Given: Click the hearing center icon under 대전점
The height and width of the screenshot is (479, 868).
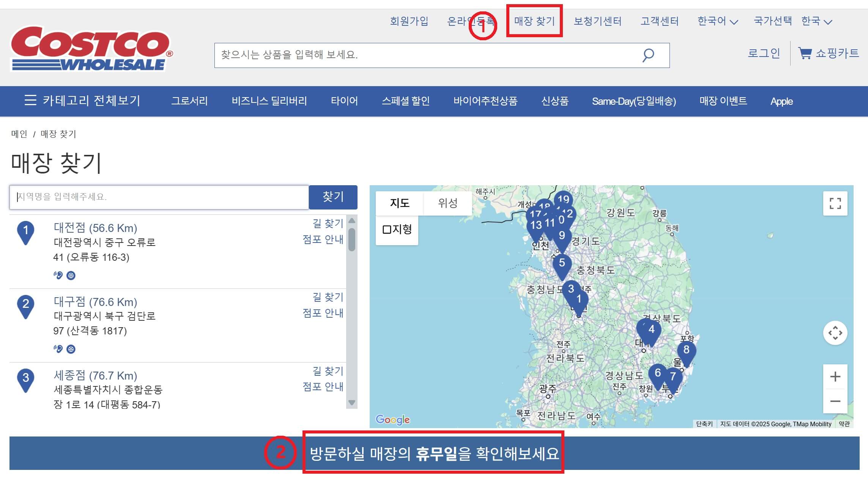Looking at the screenshot, I should [58, 275].
